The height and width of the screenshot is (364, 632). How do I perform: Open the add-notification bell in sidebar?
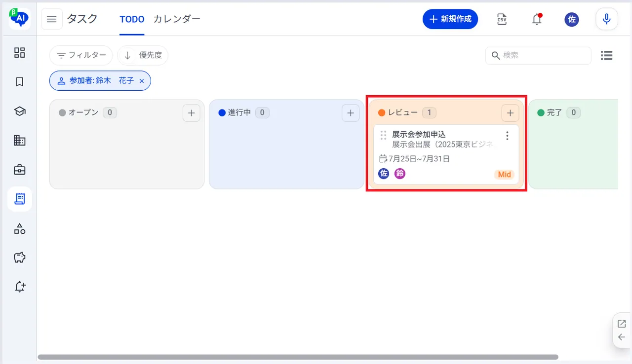point(20,287)
